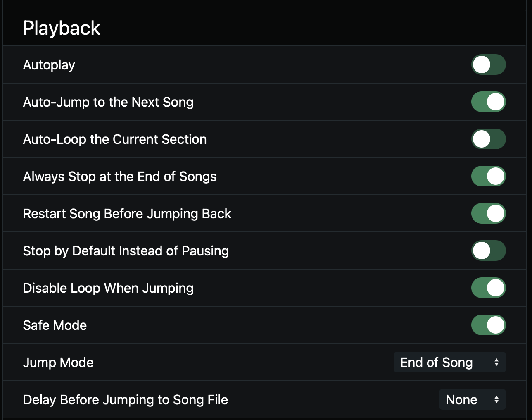Click Stop by Default Instead of Pausing text
The height and width of the screenshot is (420, 532).
(x=126, y=251)
